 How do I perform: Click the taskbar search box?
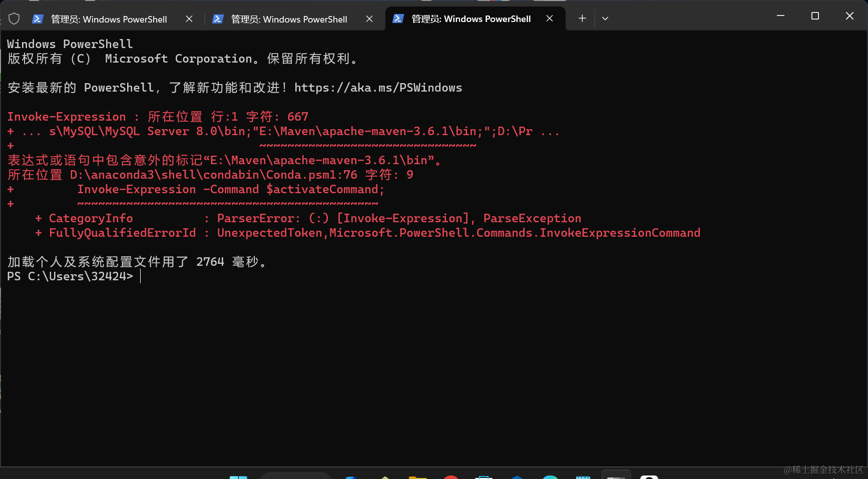tap(296, 476)
